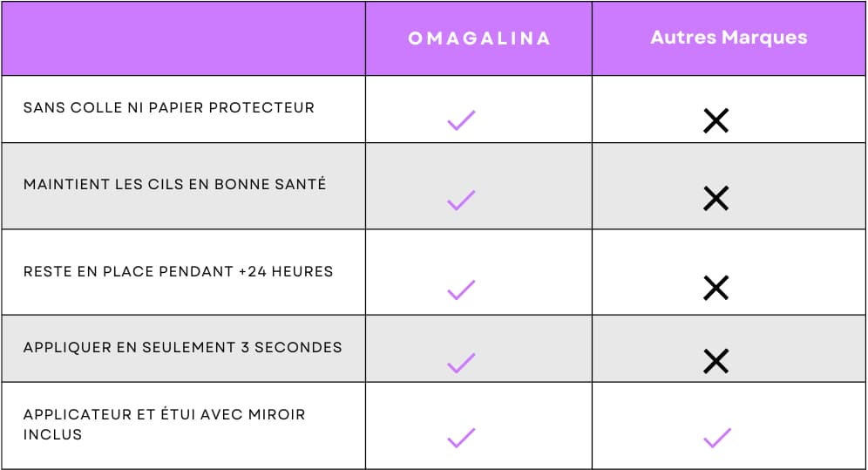Click the empty purple top-left header cell
This screenshot has height=470, width=868.
point(184,38)
